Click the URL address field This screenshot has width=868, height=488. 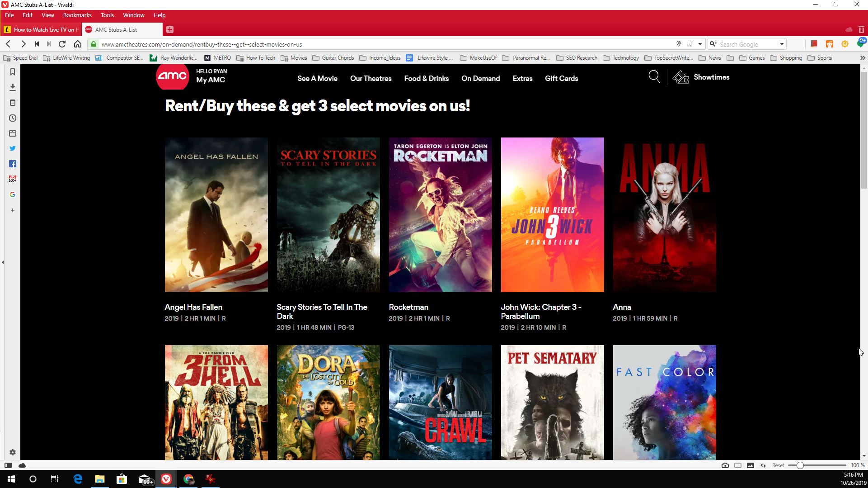pyautogui.click(x=384, y=44)
